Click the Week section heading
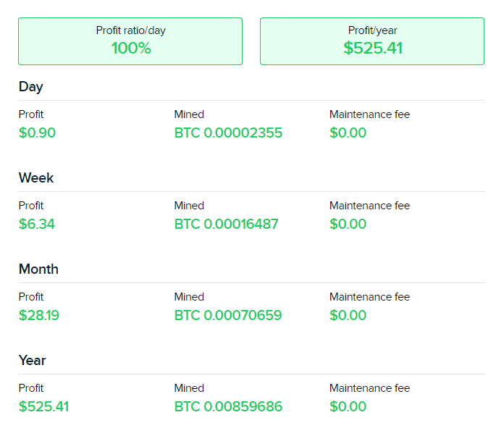 pos(36,178)
